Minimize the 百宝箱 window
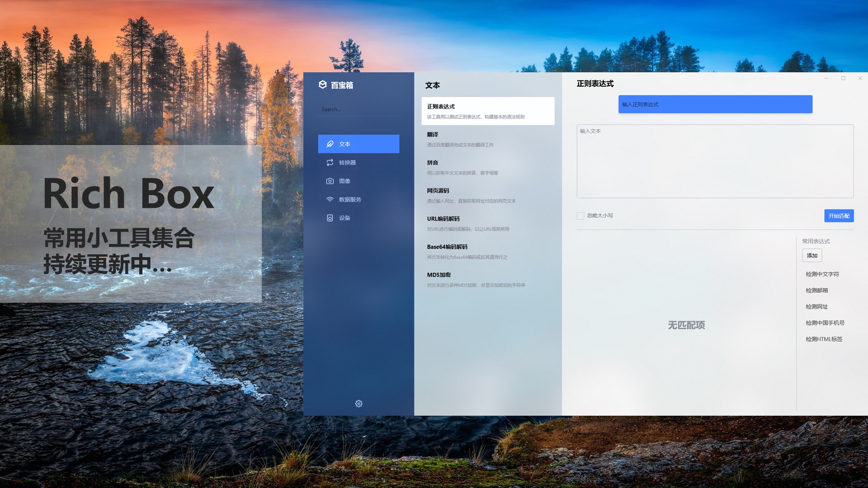 [x=826, y=78]
